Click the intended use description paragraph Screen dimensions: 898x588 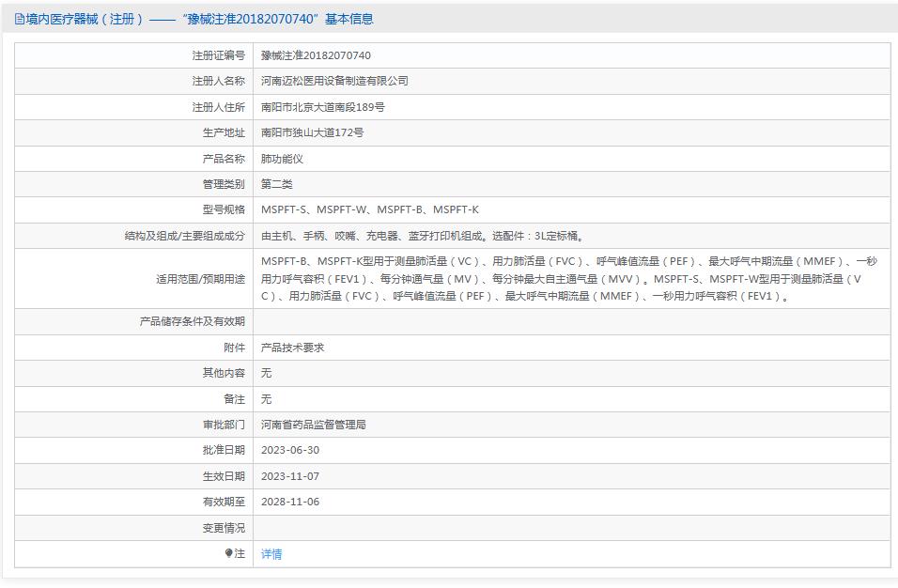pos(568,279)
